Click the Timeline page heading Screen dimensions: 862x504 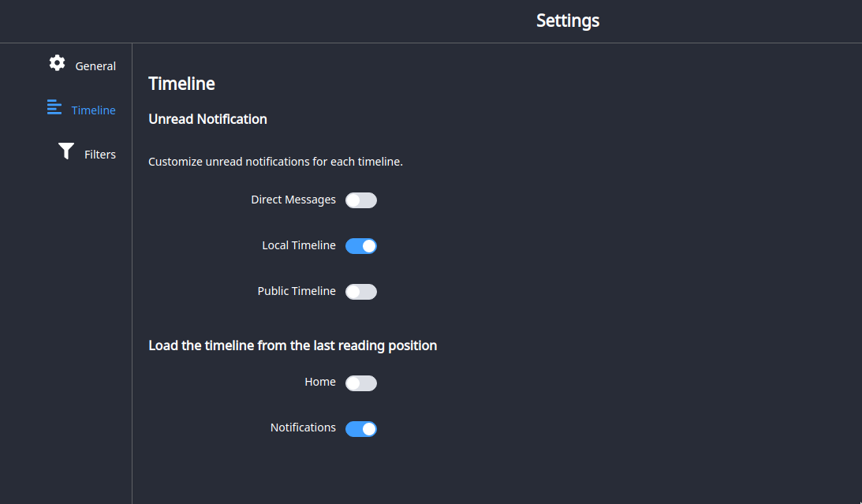[x=181, y=83]
